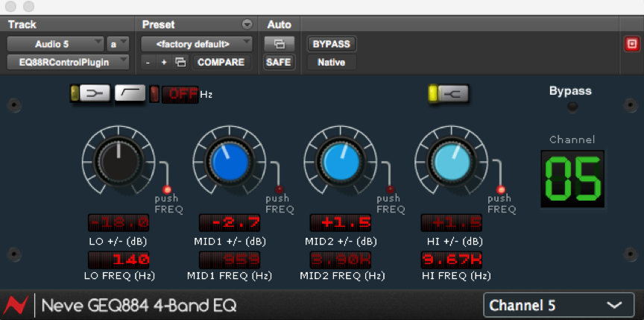Select the previous preset minus button
The image size is (644, 320).
(x=148, y=63)
